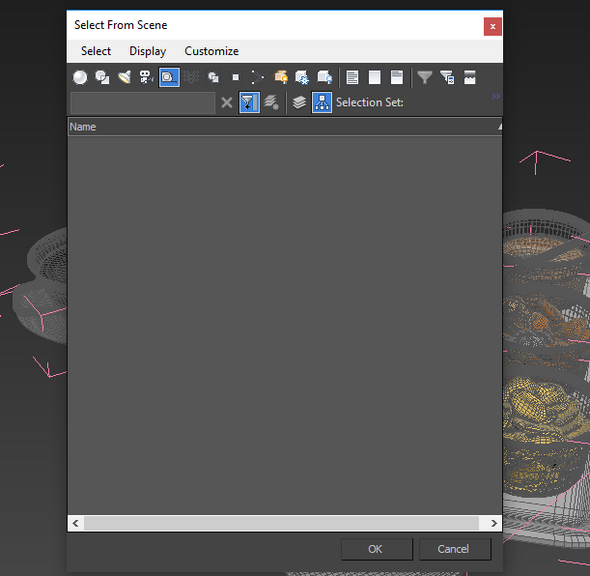Image resolution: width=590 pixels, height=576 pixels.
Task: Toggle Display Space Warps filter icon
Action: [x=192, y=78]
